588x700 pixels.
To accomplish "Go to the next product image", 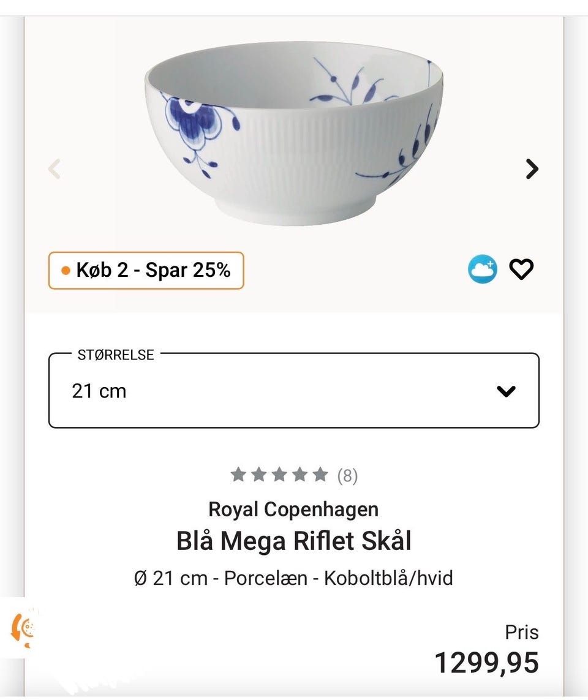I will 532,168.
